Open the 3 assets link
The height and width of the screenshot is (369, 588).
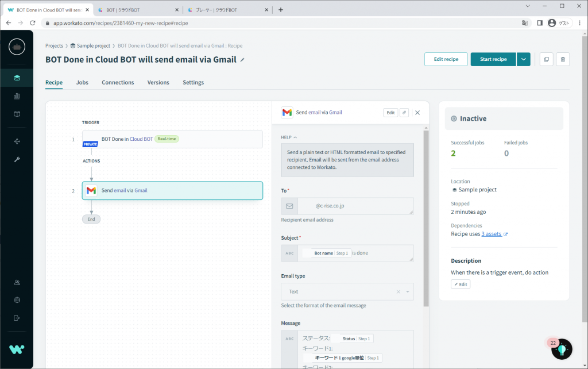492,234
